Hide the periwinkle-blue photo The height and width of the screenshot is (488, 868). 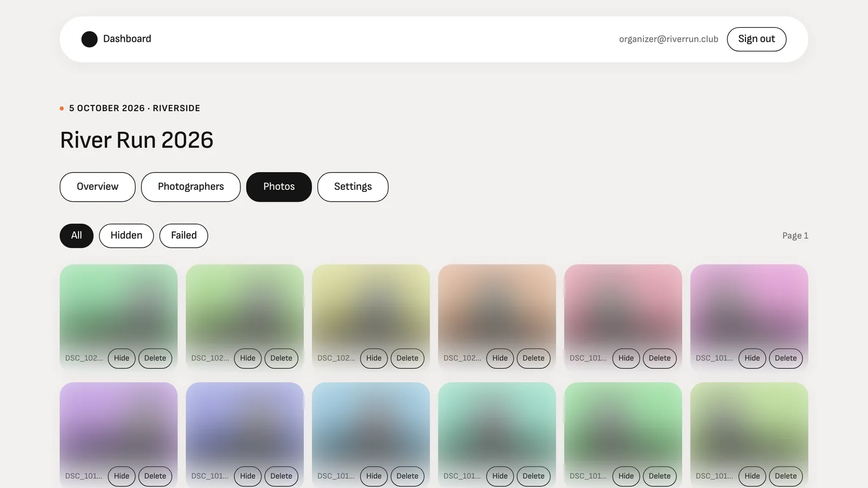[x=247, y=476]
